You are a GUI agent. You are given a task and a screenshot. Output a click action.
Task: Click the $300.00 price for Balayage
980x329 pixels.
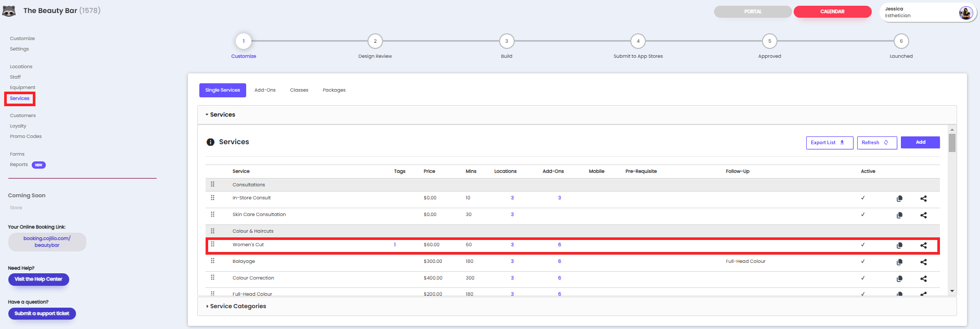pos(433,261)
